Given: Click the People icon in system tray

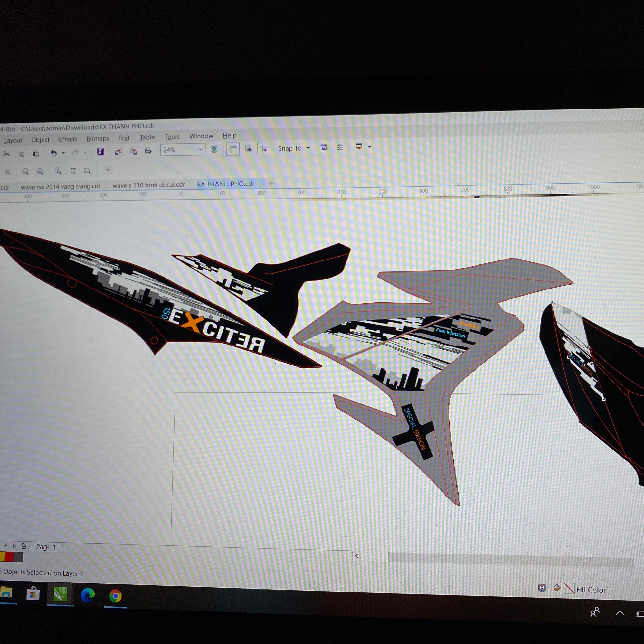Looking at the screenshot, I should [595, 612].
